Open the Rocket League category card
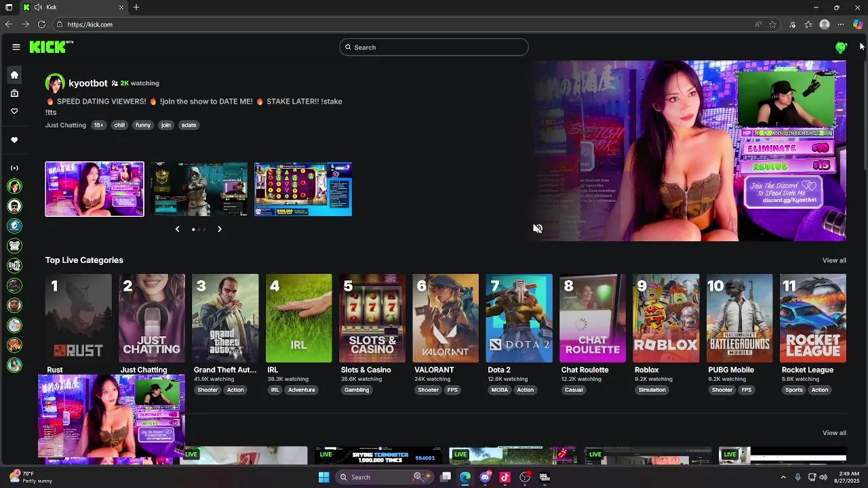Image resolution: width=868 pixels, height=488 pixels. click(813, 318)
